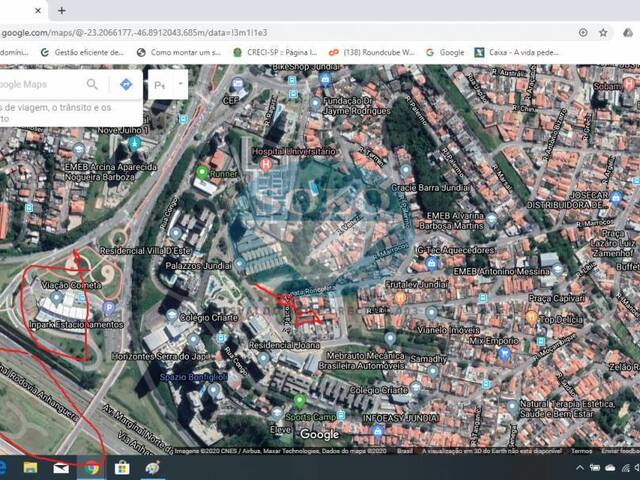Click the green Sports Camp pin
Image resolution: width=640 pixels, height=480 pixels.
click(x=299, y=401)
